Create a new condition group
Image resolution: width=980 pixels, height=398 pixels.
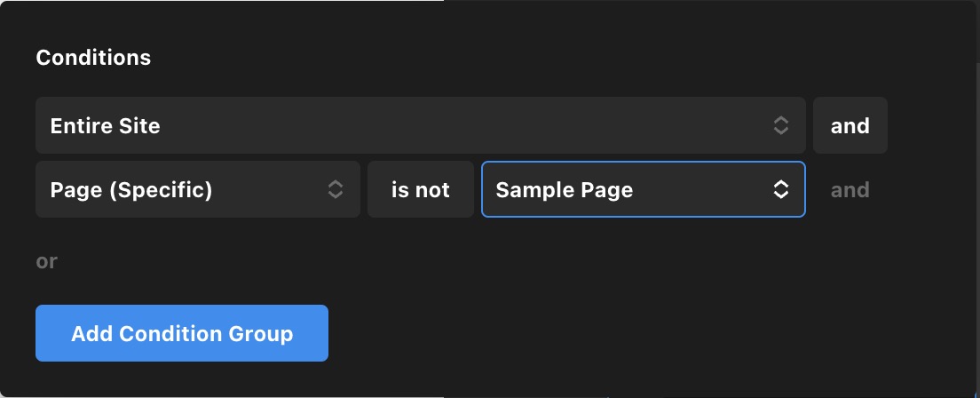point(182,333)
